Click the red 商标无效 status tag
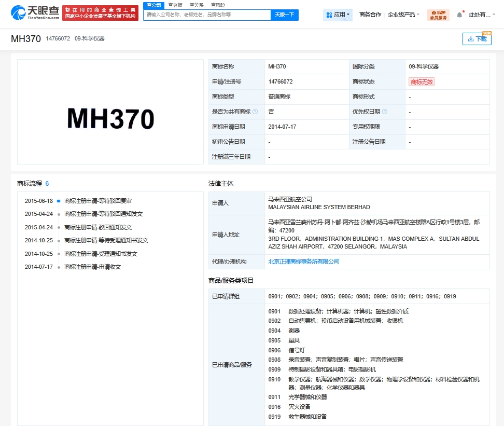Image resolution: width=504 pixels, height=426 pixels. tap(422, 81)
